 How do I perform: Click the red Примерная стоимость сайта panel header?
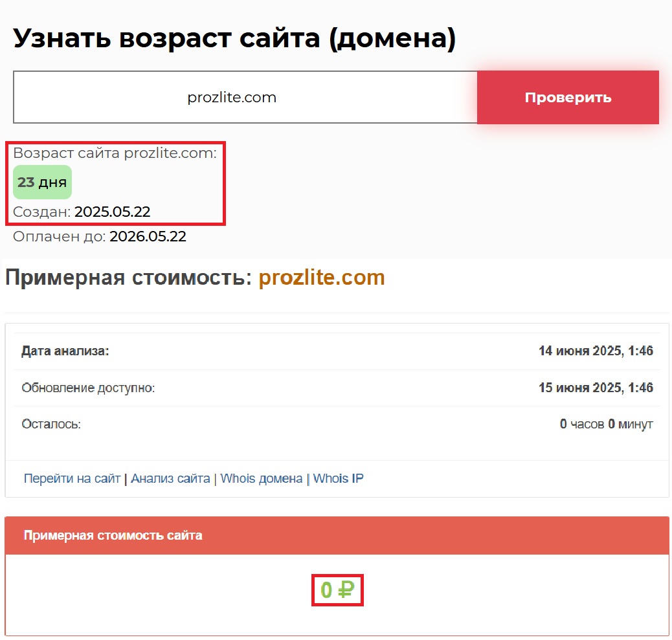[337, 536]
